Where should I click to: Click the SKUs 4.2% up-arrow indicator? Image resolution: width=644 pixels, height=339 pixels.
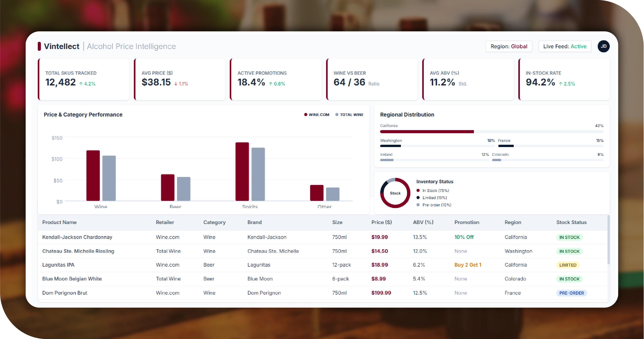pos(87,84)
